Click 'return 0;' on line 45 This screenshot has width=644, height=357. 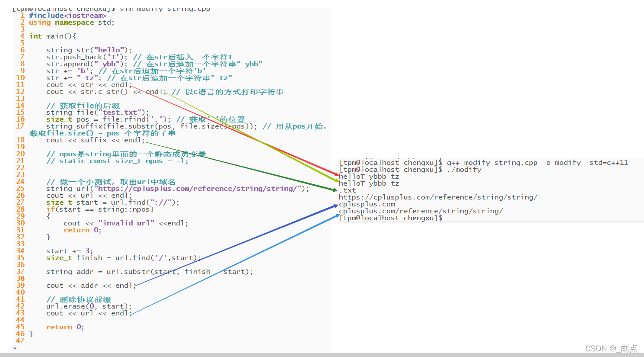tap(65, 327)
